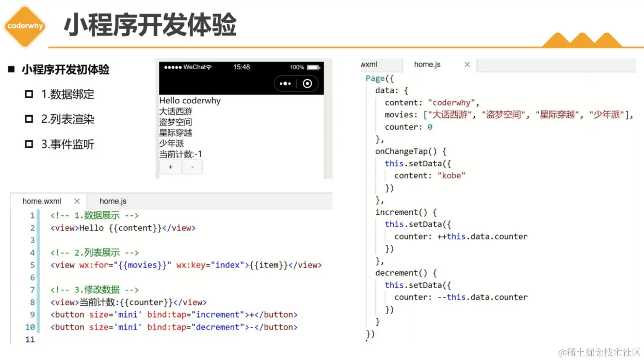Tap the WeChat wifi signal icon
The width and height of the screenshot is (644, 361).
(x=209, y=67)
